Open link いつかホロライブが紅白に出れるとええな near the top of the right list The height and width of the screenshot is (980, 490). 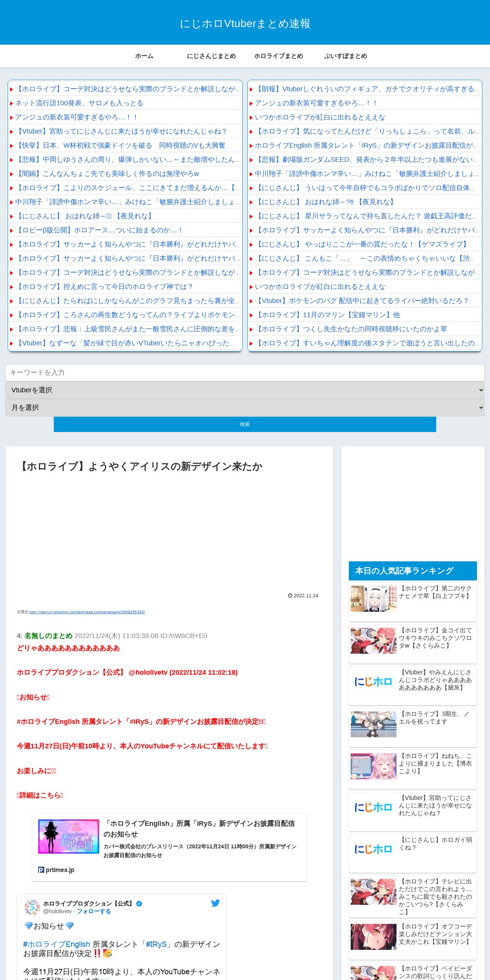point(320,117)
